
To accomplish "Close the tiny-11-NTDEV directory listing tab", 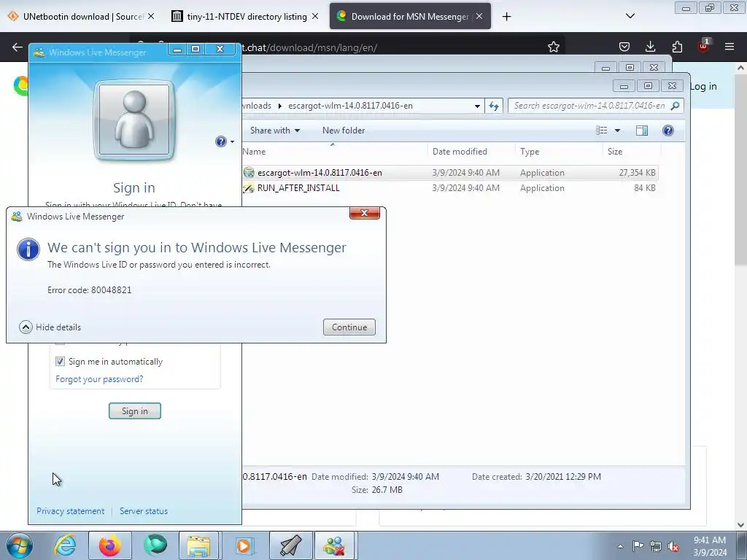I will pos(315,16).
